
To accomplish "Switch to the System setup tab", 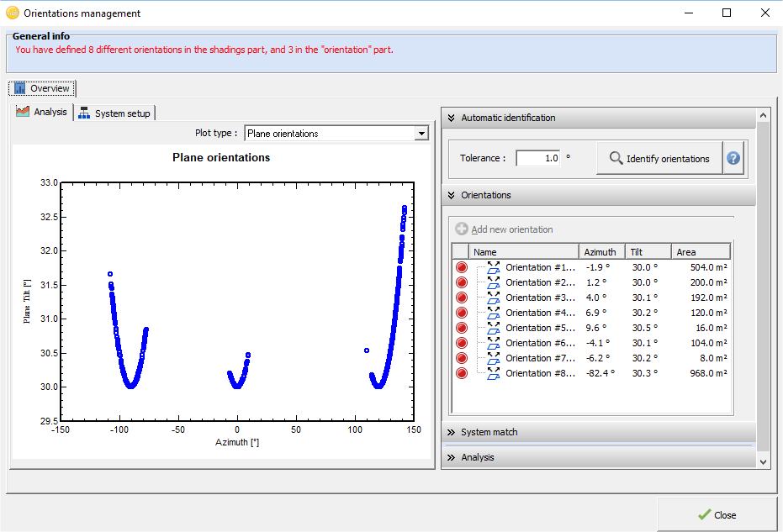I will 115,113.
